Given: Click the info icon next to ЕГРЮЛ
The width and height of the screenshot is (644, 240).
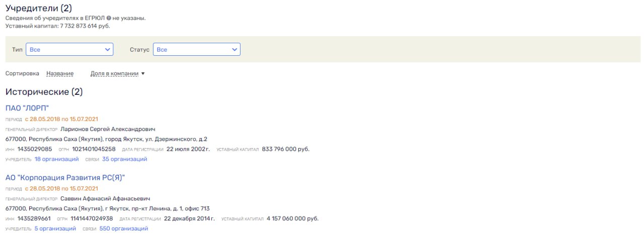Looking at the screenshot, I should pos(109,18).
